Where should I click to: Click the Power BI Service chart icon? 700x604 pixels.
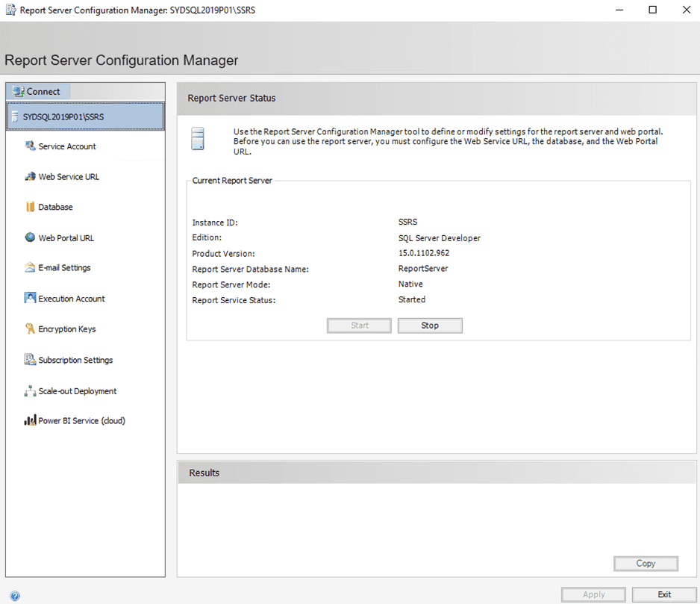coord(30,421)
